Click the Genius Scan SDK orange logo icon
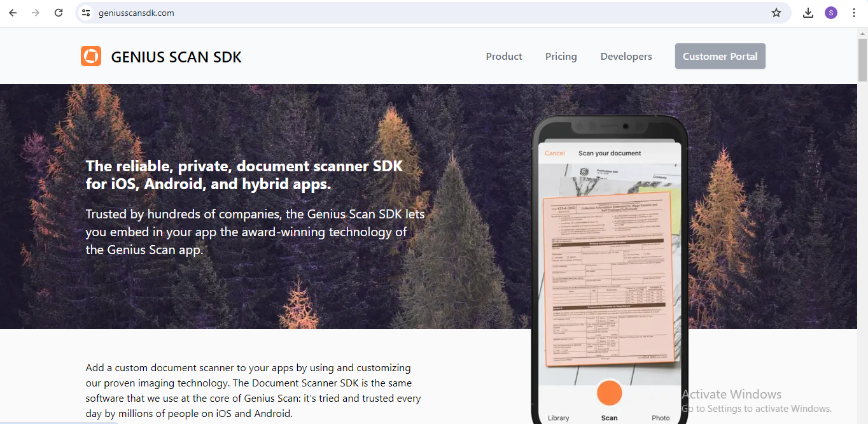The image size is (868, 424). pyautogui.click(x=91, y=56)
